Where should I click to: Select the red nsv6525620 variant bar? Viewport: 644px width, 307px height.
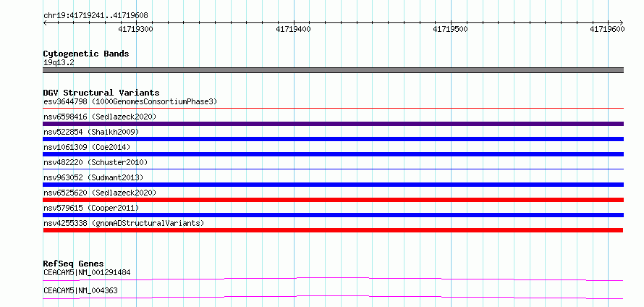coord(333,200)
